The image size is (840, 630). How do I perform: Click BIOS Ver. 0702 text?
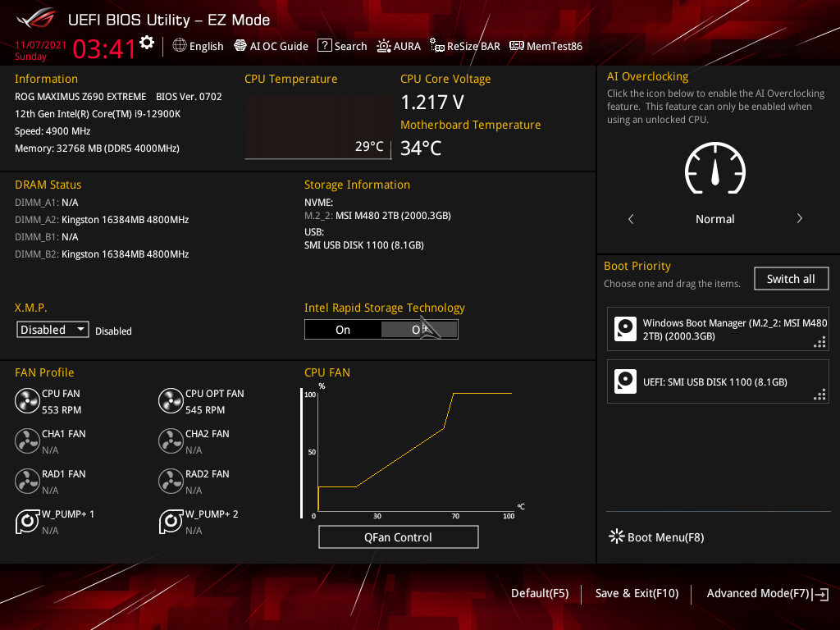(x=189, y=97)
